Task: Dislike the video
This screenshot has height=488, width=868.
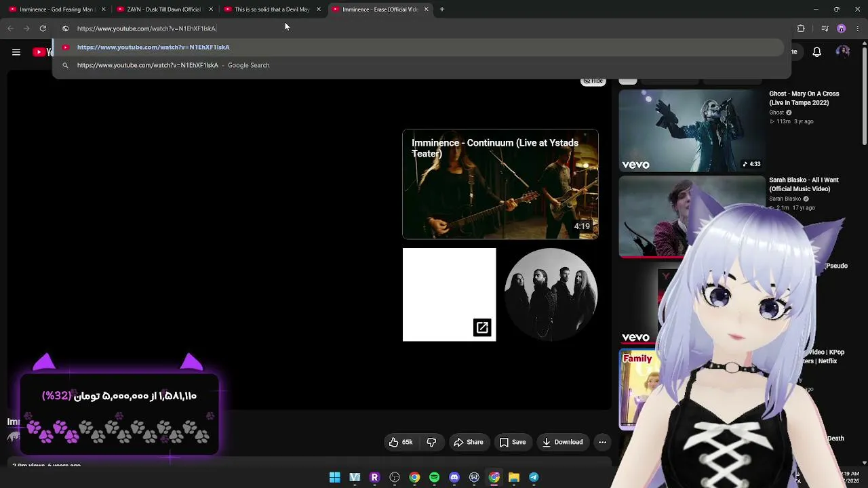Action: click(x=431, y=443)
